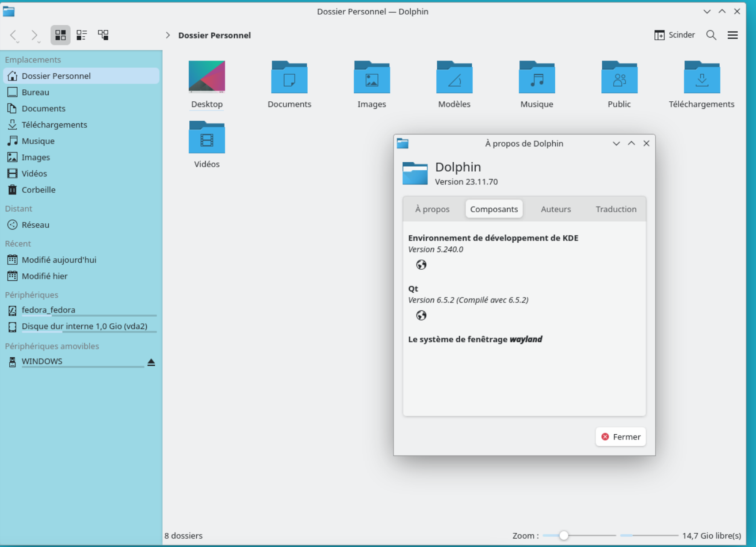Open Bureau in the Places panel
This screenshot has height=547, width=756.
pyautogui.click(x=81, y=92)
